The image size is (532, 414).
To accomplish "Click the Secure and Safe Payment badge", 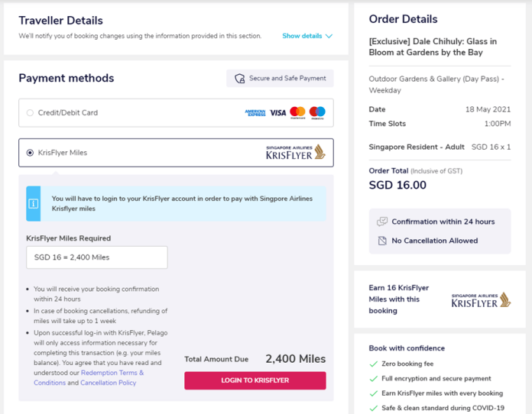I will (x=280, y=79).
